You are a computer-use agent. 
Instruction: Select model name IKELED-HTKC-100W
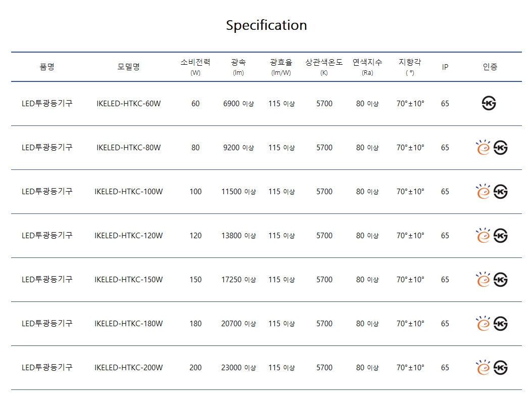(129, 192)
